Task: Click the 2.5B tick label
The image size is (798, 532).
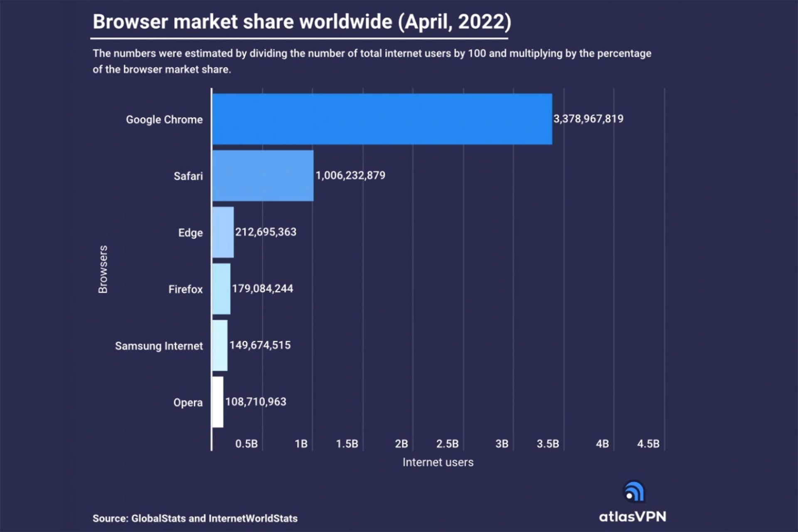Action: tap(448, 444)
